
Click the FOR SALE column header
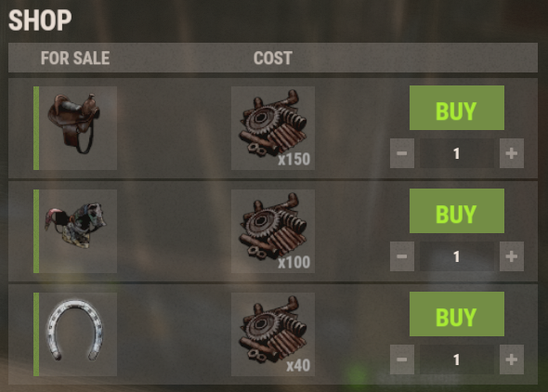point(75,58)
